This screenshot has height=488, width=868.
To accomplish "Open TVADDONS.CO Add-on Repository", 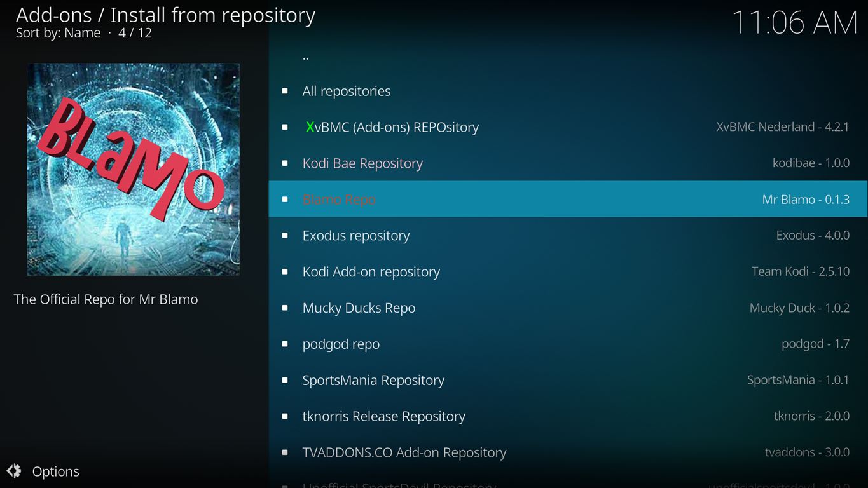I will (404, 453).
